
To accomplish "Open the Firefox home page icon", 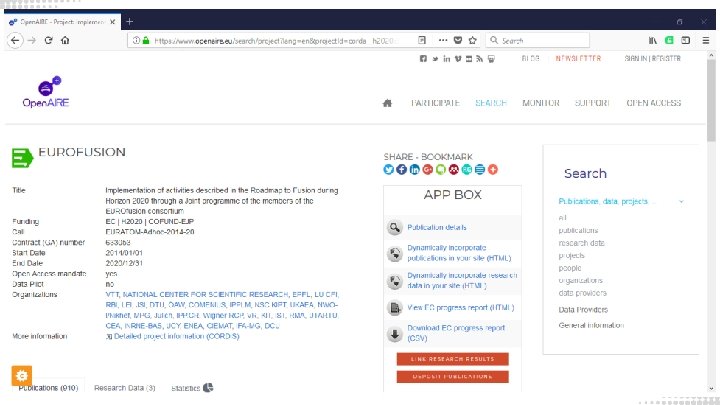I will click(x=65, y=40).
